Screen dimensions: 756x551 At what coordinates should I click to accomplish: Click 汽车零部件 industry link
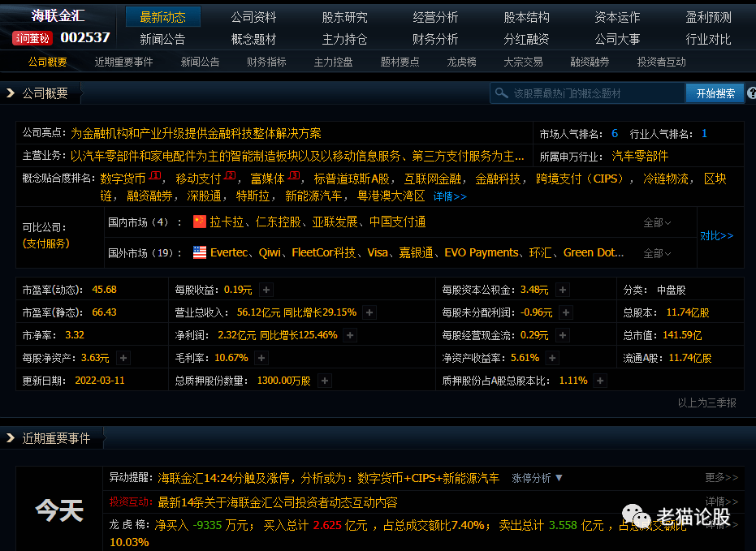pyautogui.click(x=640, y=156)
